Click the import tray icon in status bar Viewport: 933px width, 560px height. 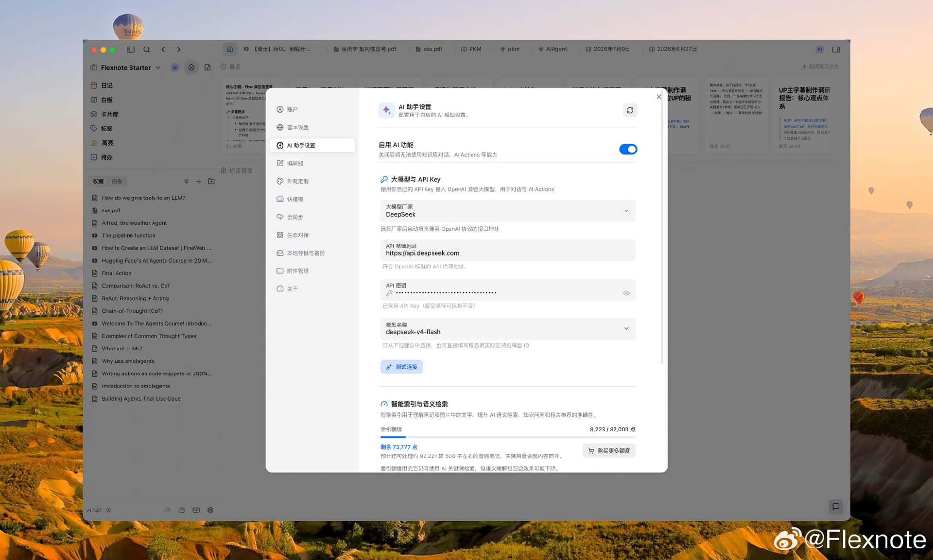[x=196, y=510]
